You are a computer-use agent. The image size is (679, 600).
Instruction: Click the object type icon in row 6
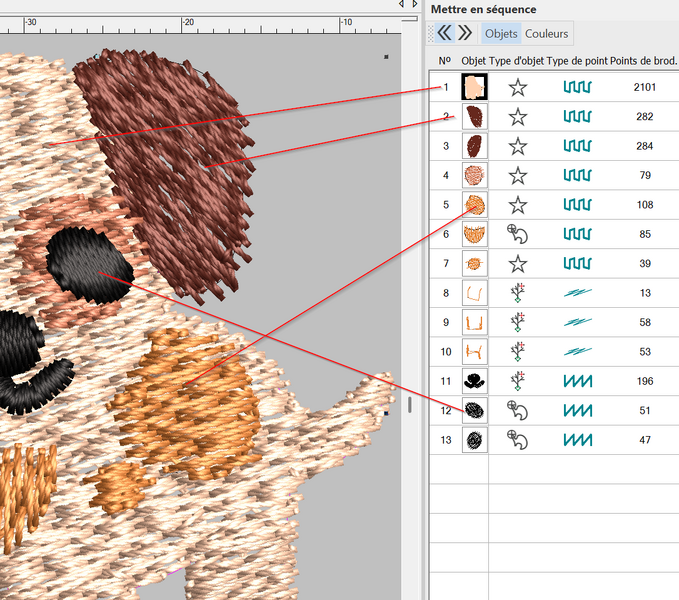click(517, 235)
